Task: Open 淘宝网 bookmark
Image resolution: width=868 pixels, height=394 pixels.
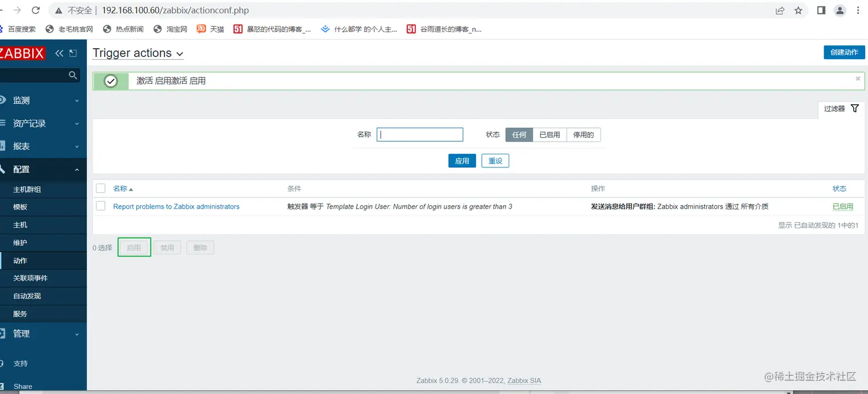Action: pyautogui.click(x=170, y=29)
